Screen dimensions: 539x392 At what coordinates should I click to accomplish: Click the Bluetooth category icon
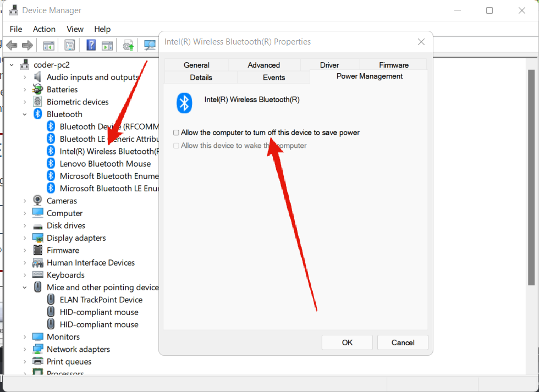tap(37, 114)
